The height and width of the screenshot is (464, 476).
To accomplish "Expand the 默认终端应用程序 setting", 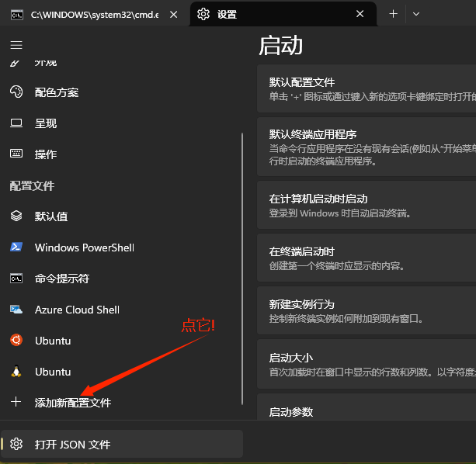I will pos(367,147).
